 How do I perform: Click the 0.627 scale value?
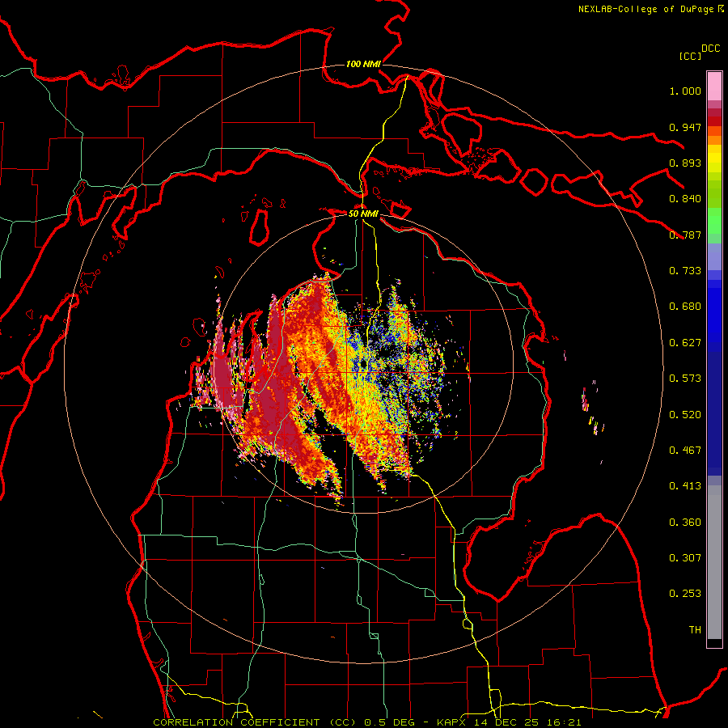coord(685,343)
